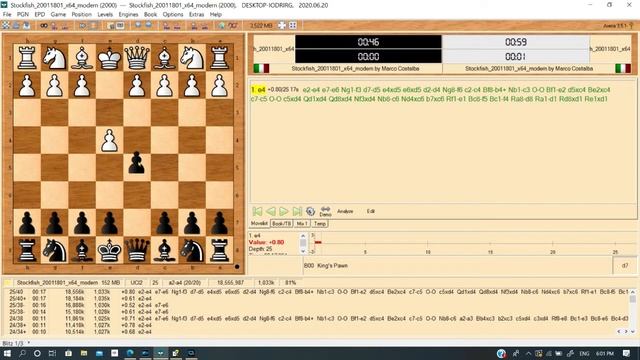This screenshot has width=640, height=360.
Task: Open the PGN menu
Action: (x=23, y=14)
